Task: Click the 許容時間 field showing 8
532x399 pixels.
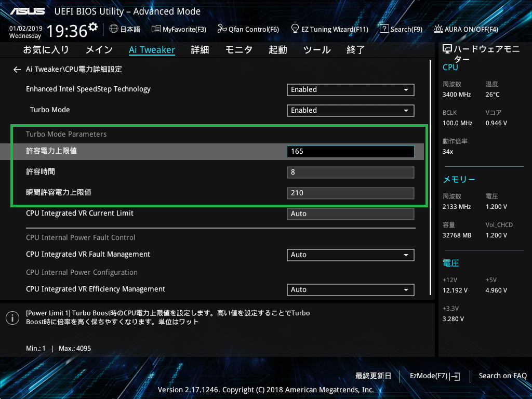Action: 351,172
